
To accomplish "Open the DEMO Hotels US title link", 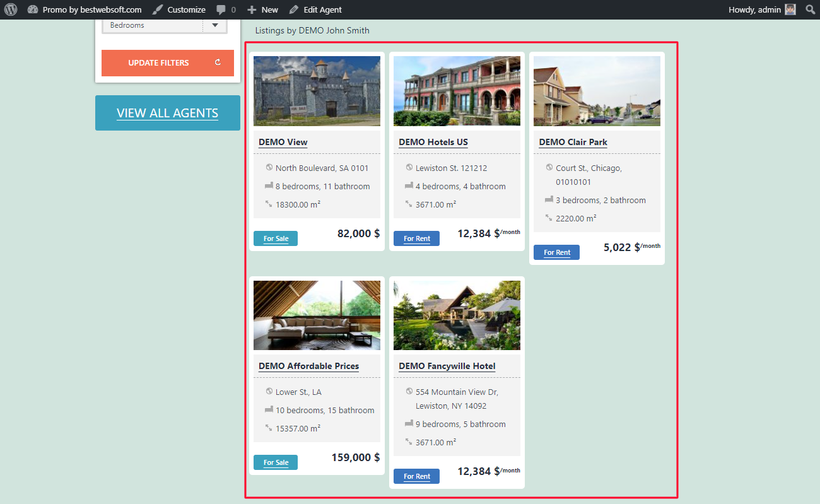I will 433,142.
